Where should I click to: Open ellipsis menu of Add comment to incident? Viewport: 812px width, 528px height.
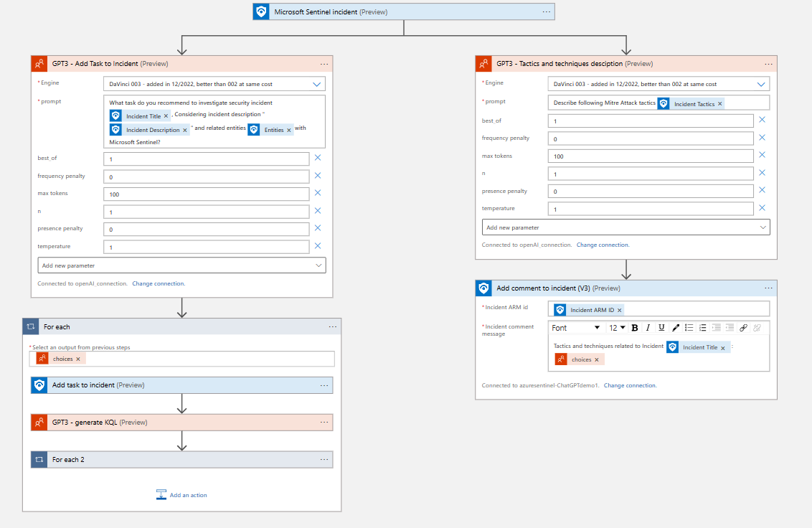click(768, 288)
